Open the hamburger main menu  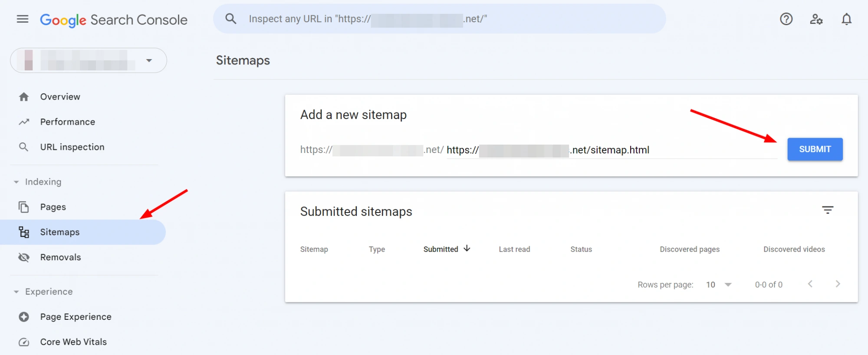click(23, 19)
